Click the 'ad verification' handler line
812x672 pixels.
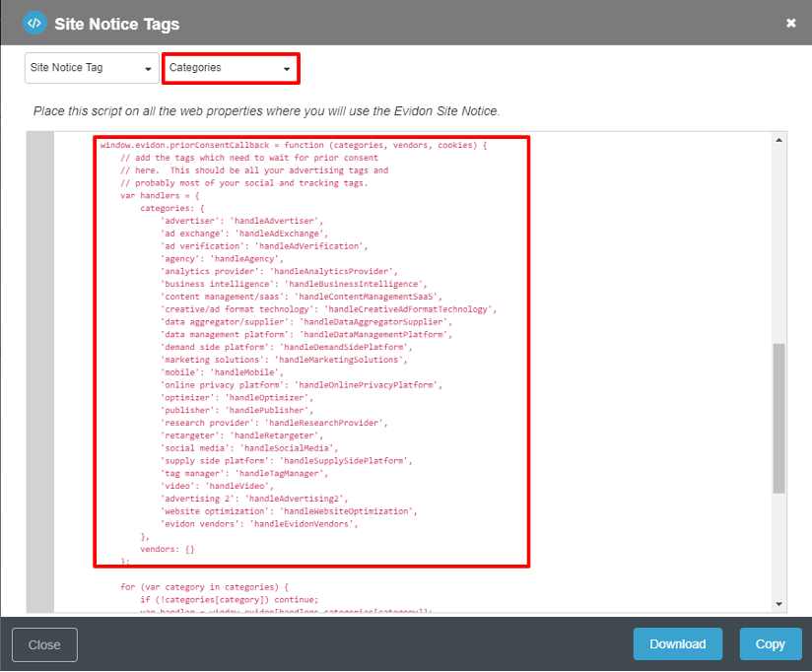point(264,246)
